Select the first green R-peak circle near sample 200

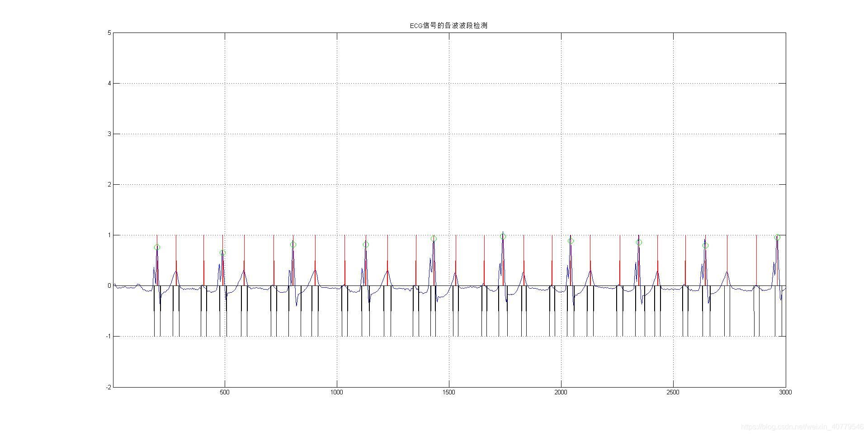coord(157,247)
